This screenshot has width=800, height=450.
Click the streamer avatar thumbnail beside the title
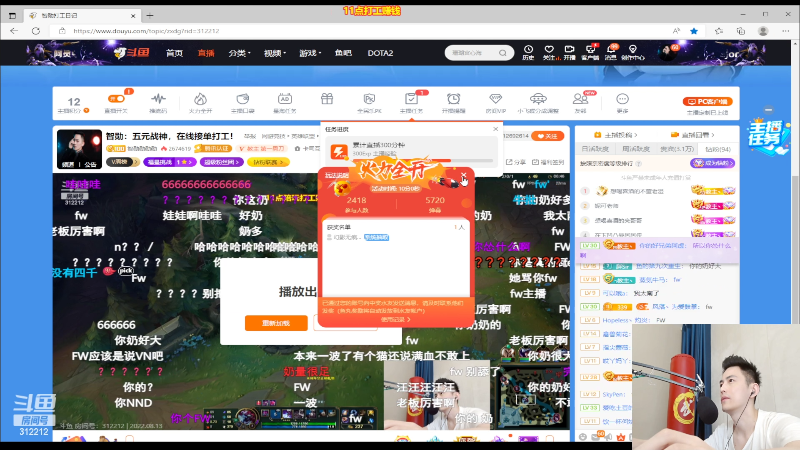[79, 149]
